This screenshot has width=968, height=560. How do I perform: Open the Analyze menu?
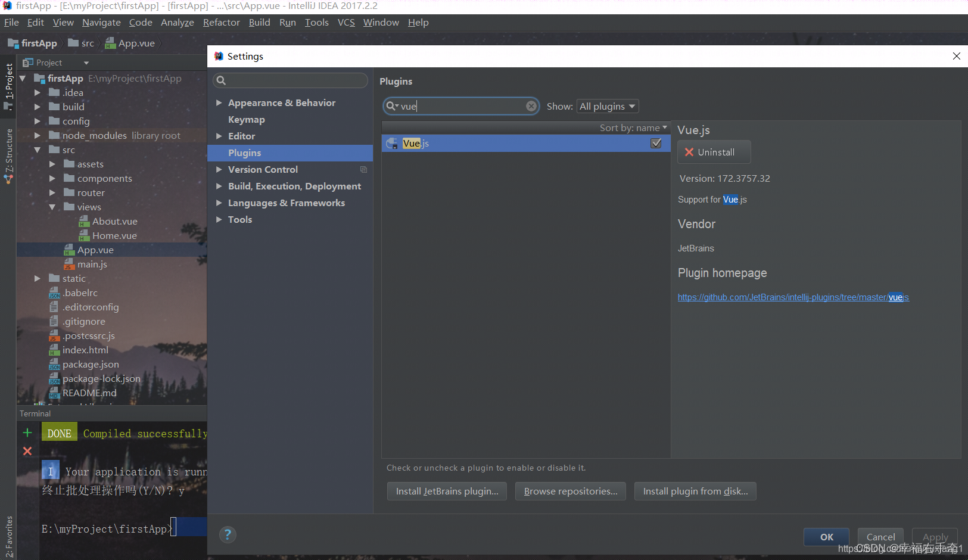[x=177, y=22]
